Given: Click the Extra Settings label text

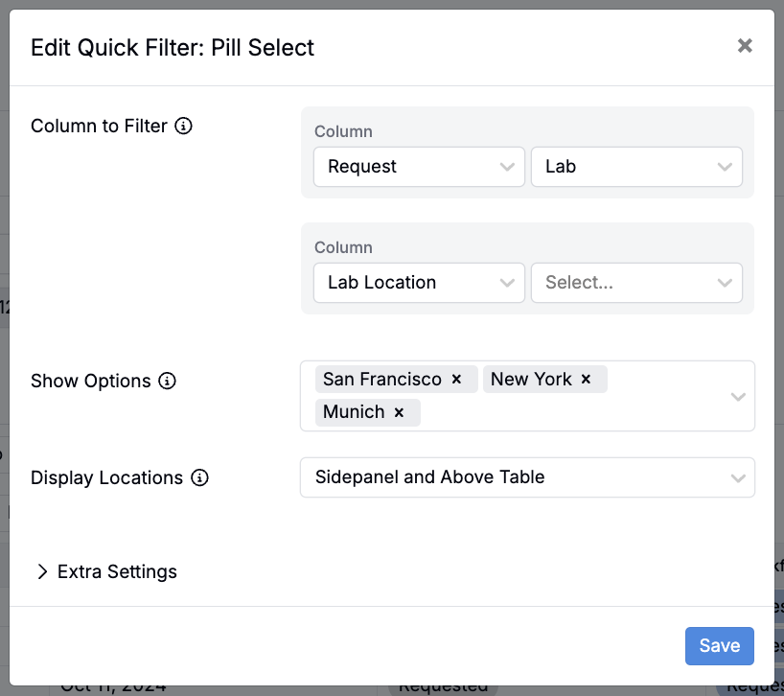Looking at the screenshot, I should [117, 571].
